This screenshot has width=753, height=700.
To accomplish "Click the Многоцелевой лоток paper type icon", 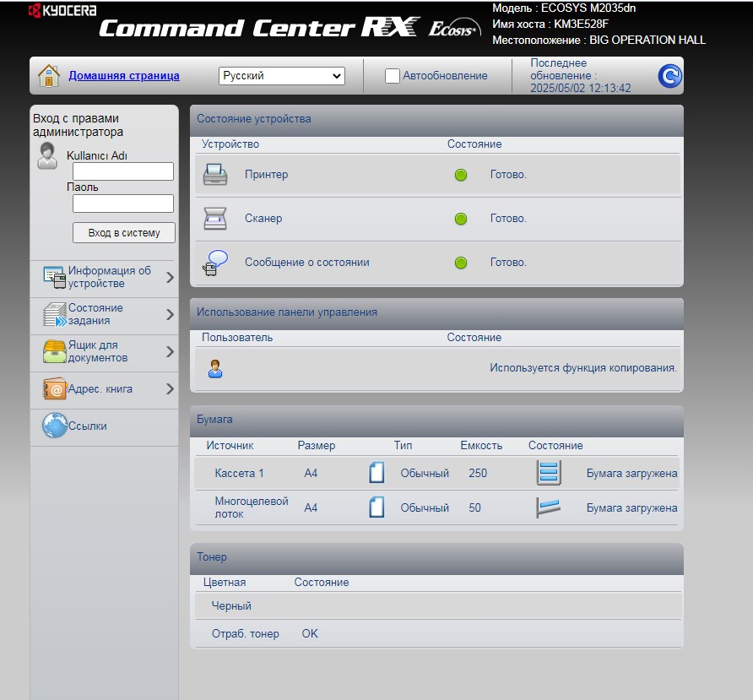I will click(x=376, y=507).
